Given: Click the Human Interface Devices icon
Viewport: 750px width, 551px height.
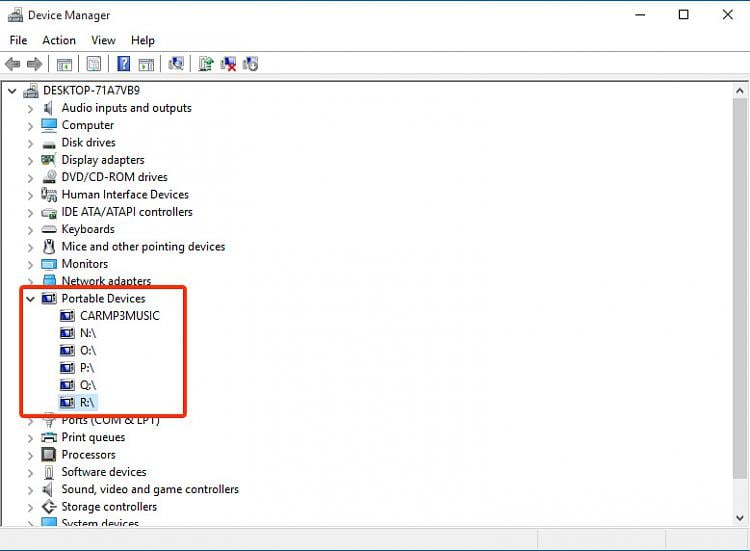Looking at the screenshot, I should 49,195.
